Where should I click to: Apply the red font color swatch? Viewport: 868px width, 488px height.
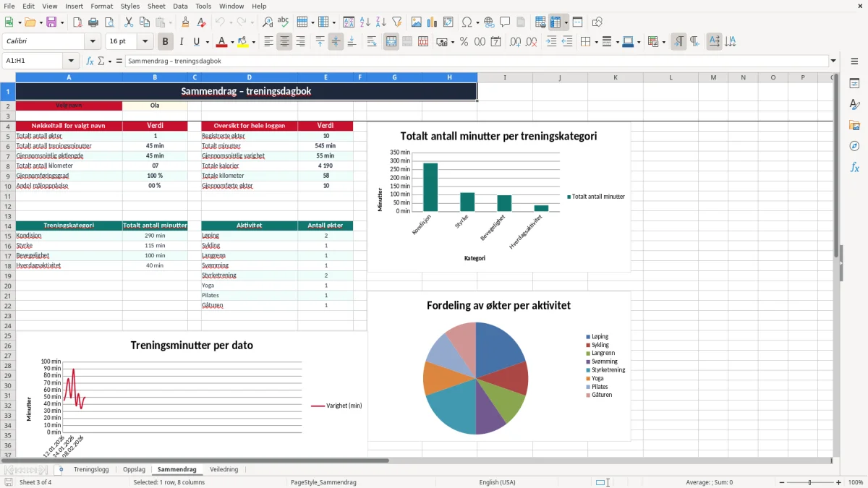[221, 42]
